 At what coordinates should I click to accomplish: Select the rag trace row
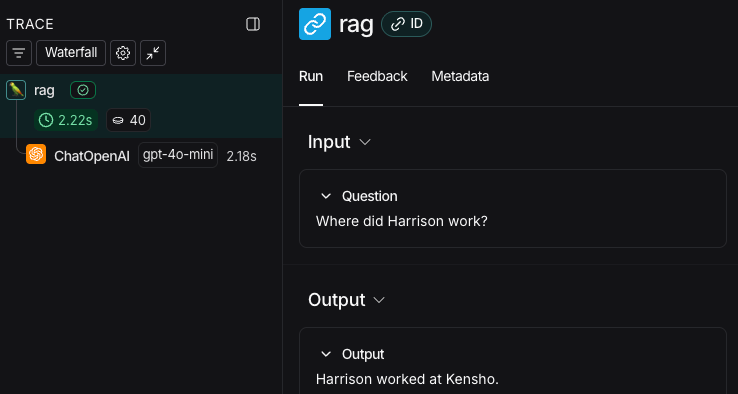point(141,105)
